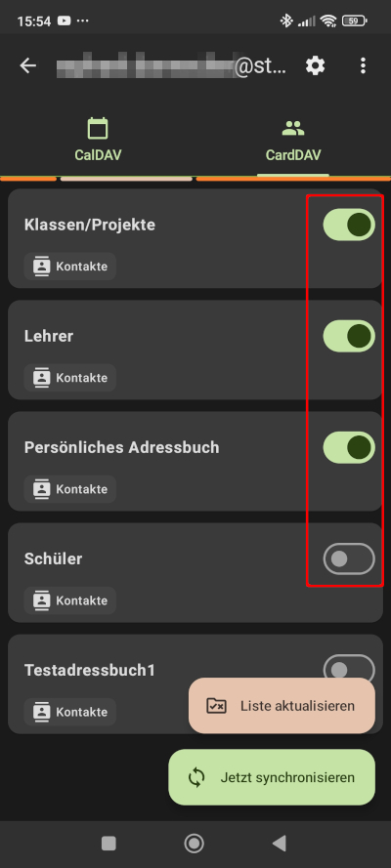Tap contacts icon under Lehrer

point(41,378)
